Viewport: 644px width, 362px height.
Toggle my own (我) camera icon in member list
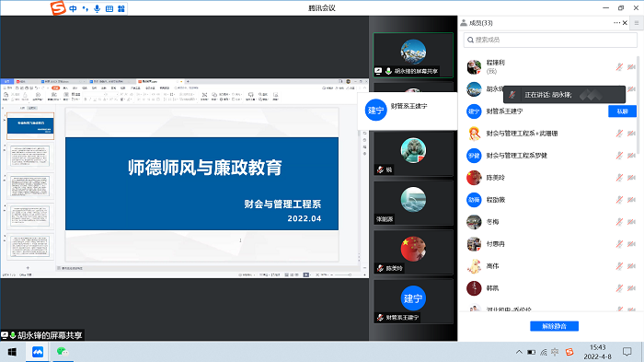[632, 66]
